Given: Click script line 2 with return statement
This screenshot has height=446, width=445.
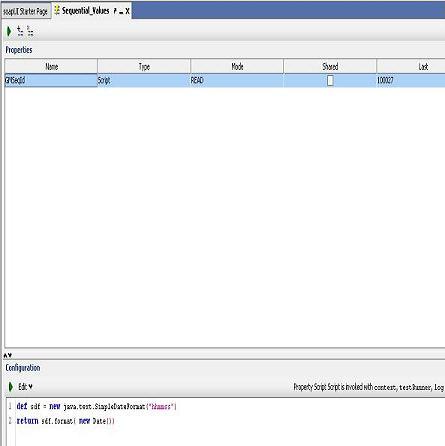Looking at the screenshot, I should pos(65,421).
